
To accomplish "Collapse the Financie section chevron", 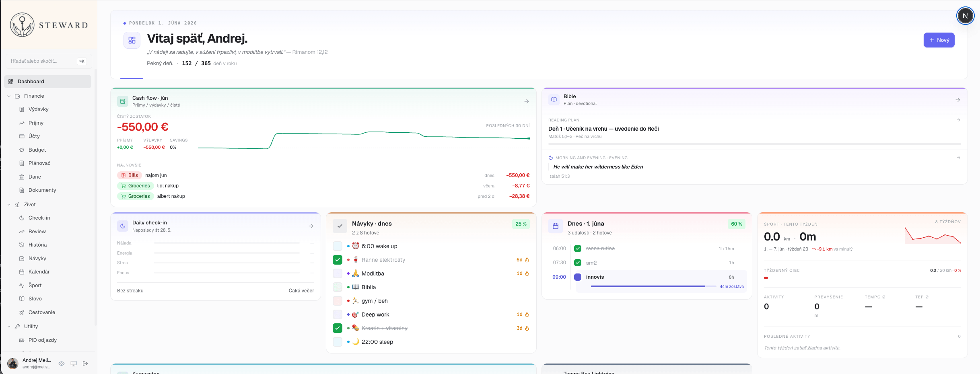I will pyautogui.click(x=9, y=96).
